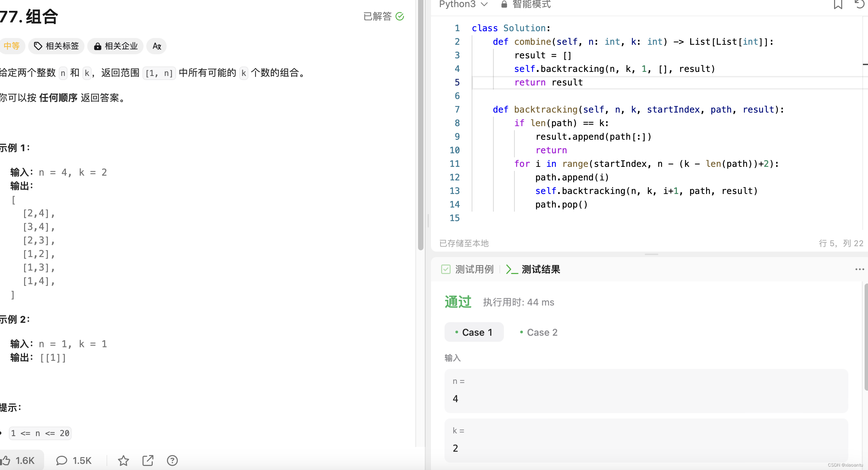
Task: Toggle the smart mode lock icon
Action: pos(504,4)
